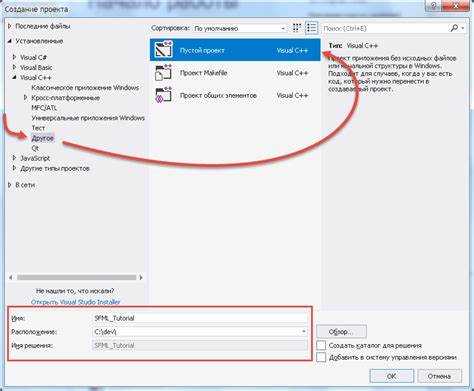Open search options dropdown arrow
This screenshot has width=474, height=391.
(463, 28)
